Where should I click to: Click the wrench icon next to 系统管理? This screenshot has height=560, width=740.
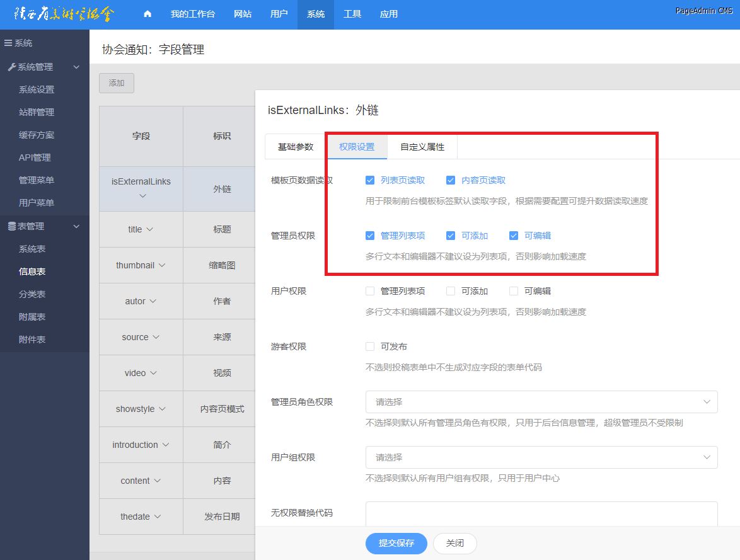[x=12, y=67]
